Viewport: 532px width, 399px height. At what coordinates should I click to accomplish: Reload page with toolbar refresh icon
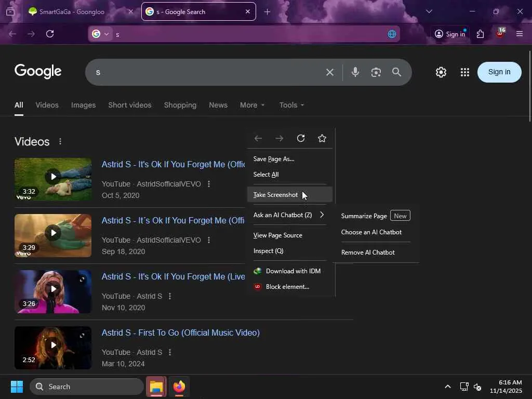pyautogui.click(x=50, y=34)
